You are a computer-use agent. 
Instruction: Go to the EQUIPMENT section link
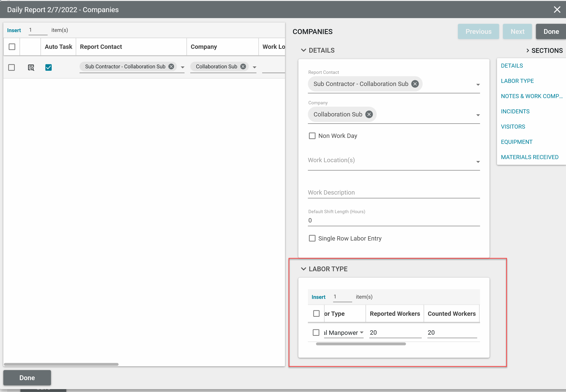click(516, 142)
